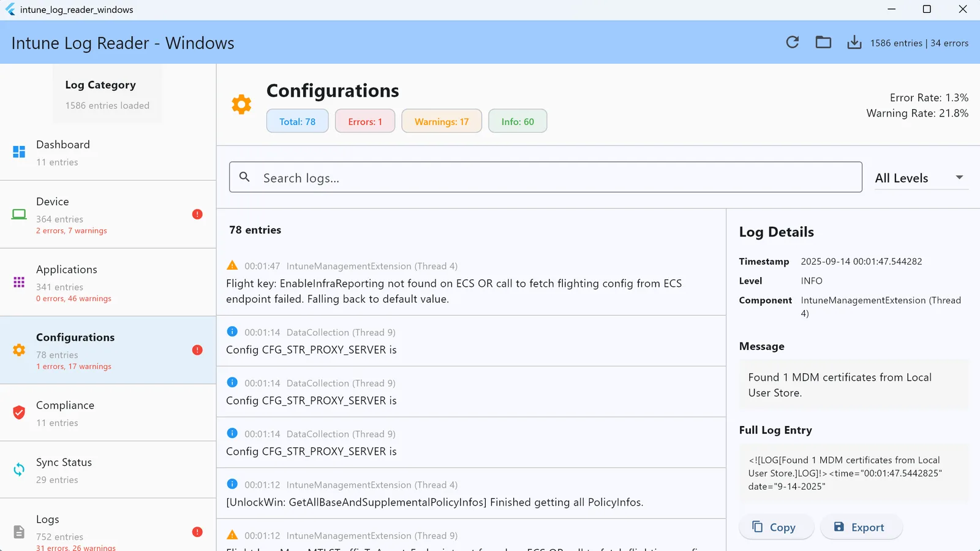Image resolution: width=980 pixels, height=551 pixels.
Task: Select the Applications category
Action: pyautogui.click(x=108, y=283)
